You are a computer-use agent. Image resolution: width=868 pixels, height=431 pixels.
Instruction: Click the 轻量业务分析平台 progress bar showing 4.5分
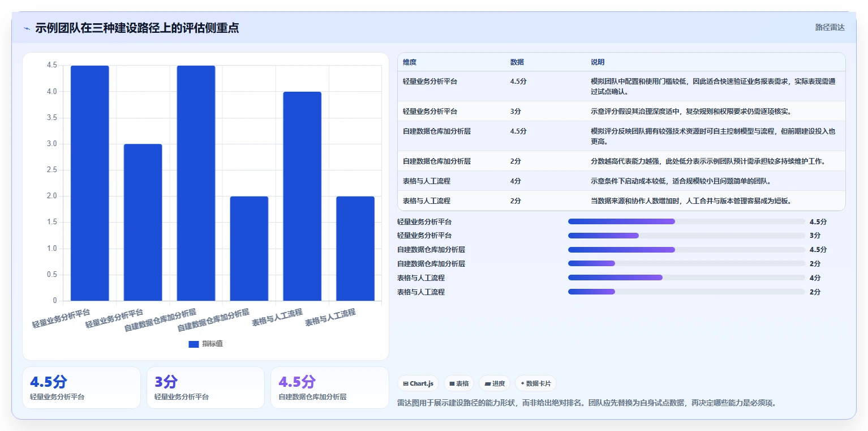pos(686,221)
